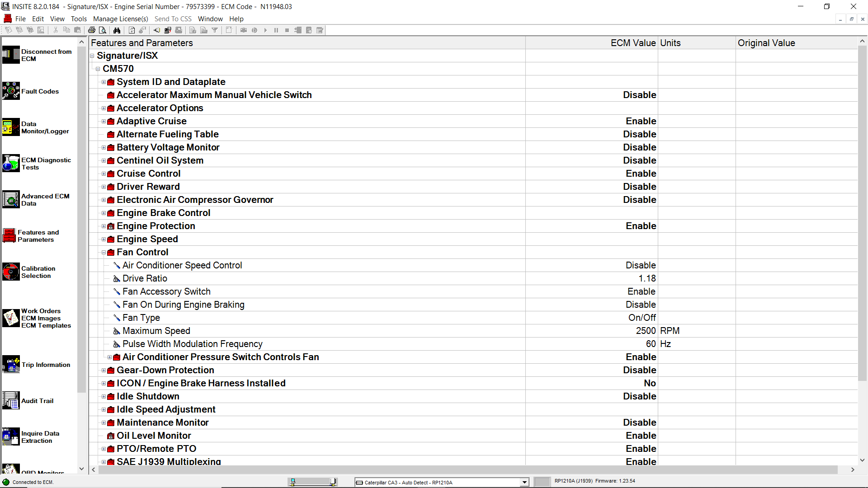The height and width of the screenshot is (488, 868).
Task: Expand the Engine Speed parameter group
Action: tap(104, 239)
